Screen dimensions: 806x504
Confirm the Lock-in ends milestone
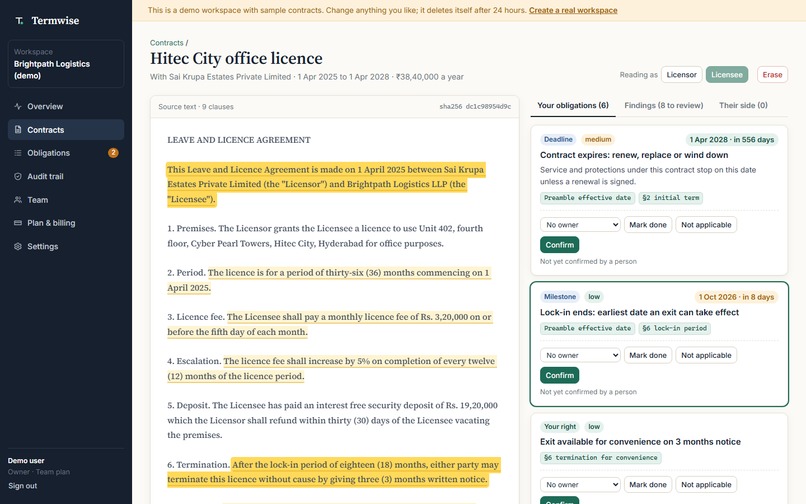(x=559, y=375)
